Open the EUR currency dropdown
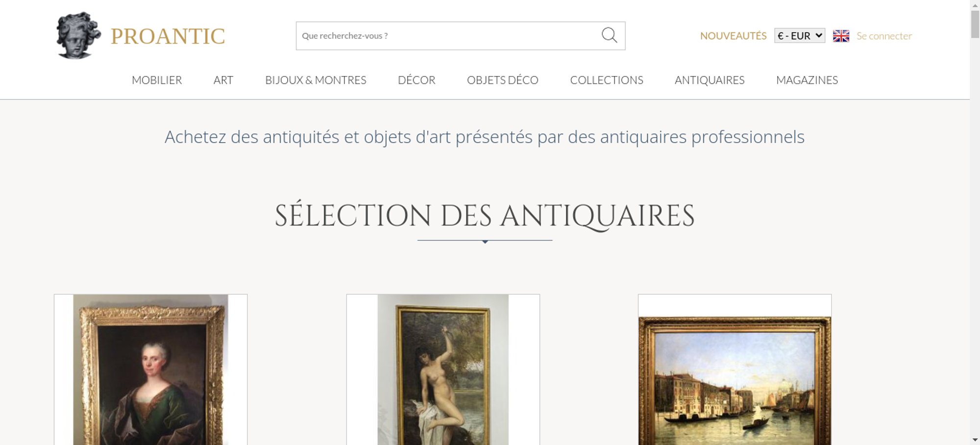The height and width of the screenshot is (445, 980). pos(799,36)
